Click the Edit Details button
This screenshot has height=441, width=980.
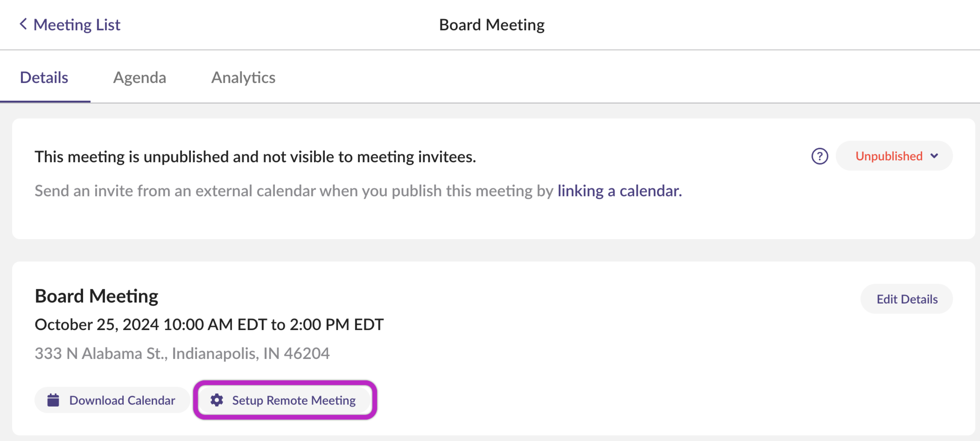point(906,299)
